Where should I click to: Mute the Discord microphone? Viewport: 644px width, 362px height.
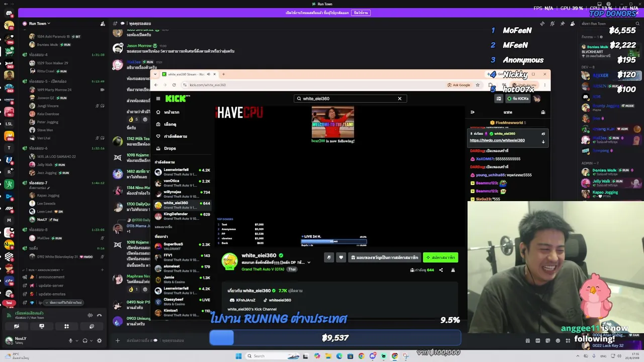click(x=70, y=341)
